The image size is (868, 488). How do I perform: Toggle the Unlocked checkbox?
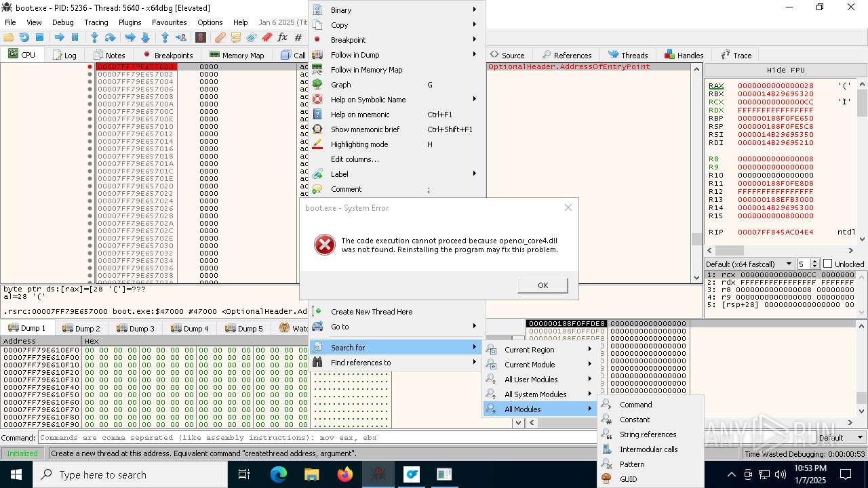[x=827, y=264]
